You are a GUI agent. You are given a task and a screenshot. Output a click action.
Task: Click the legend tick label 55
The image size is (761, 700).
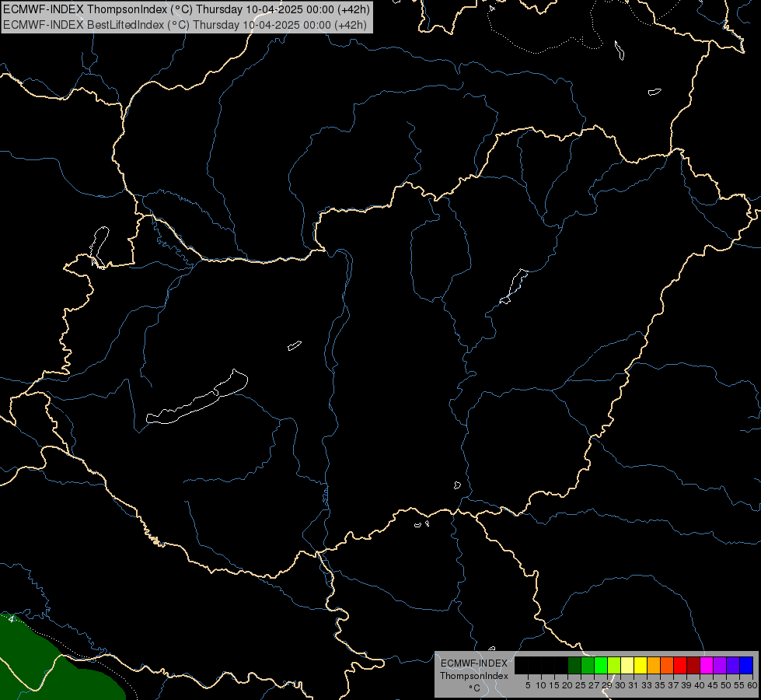[740, 685]
